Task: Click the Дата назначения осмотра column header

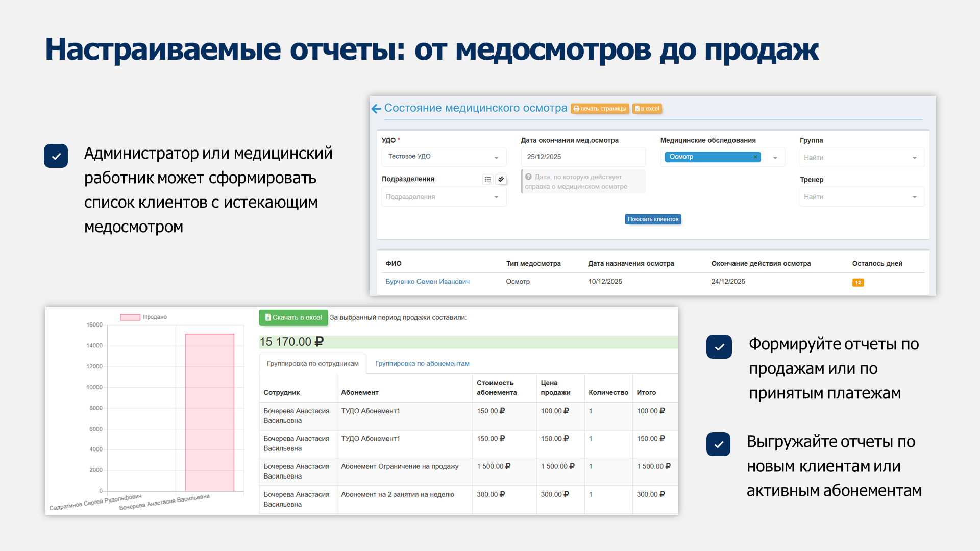Action: [x=631, y=264]
